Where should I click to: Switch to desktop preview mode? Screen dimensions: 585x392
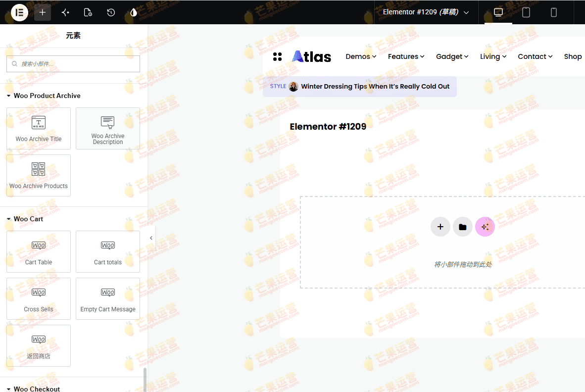(x=498, y=12)
